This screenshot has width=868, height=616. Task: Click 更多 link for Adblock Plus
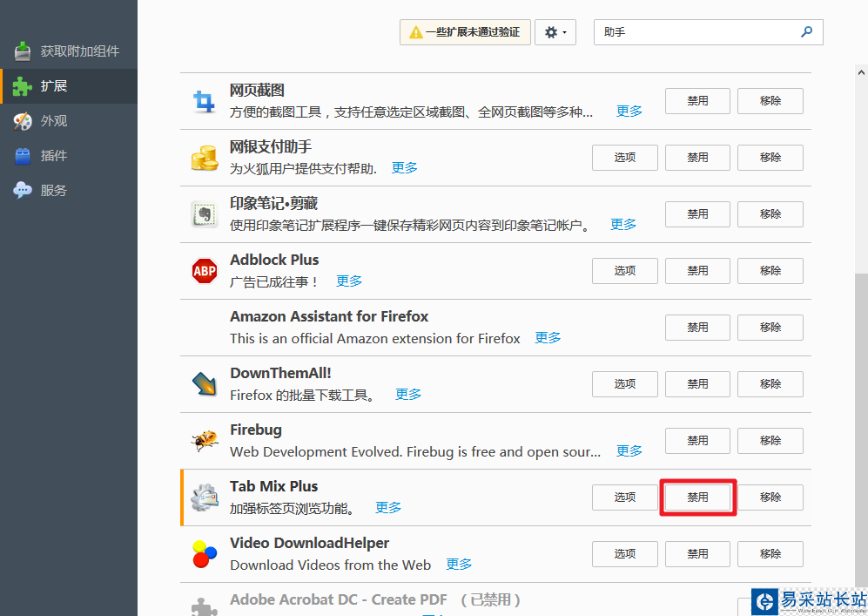[349, 281]
